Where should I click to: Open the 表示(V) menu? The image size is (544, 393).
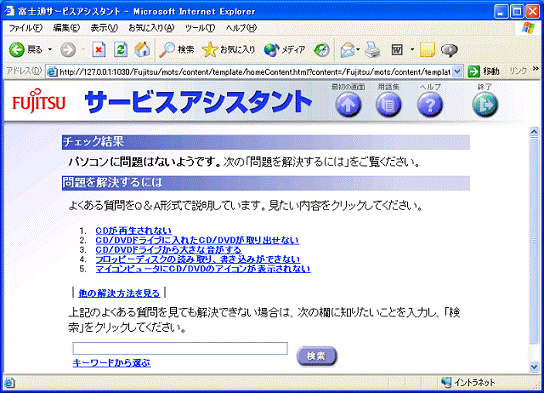point(104,28)
